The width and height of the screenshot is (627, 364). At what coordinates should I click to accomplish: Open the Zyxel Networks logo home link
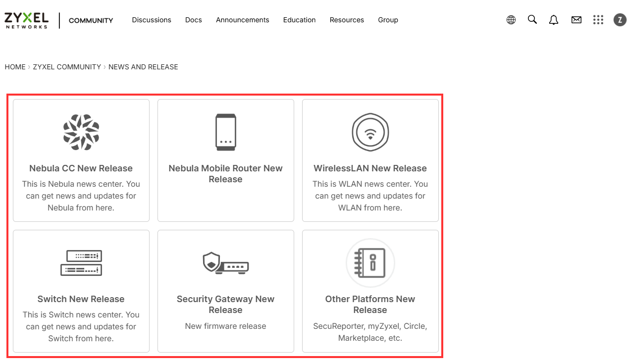[x=26, y=20]
